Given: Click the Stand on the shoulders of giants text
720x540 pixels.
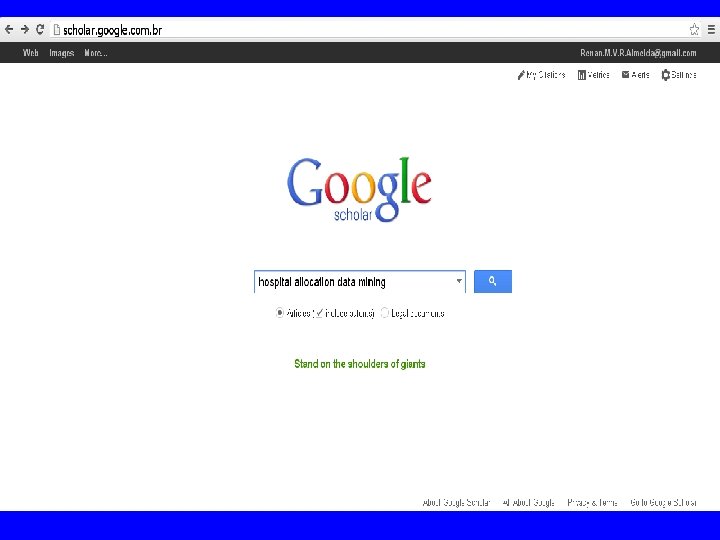Looking at the screenshot, I should [x=360, y=364].
